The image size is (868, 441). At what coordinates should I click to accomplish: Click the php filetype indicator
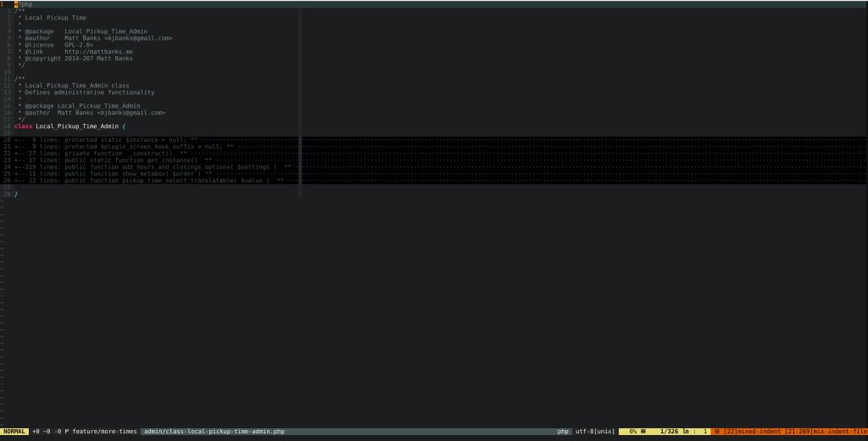coord(564,432)
